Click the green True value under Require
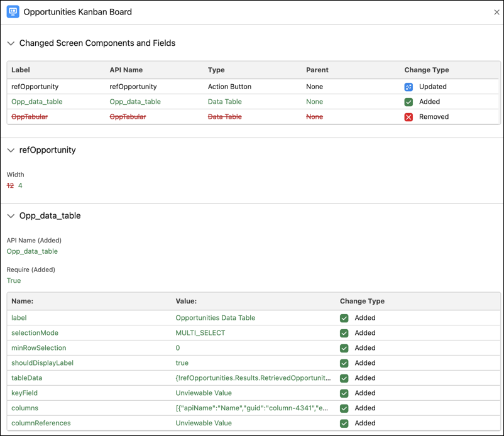 pyautogui.click(x=14, y=281)
